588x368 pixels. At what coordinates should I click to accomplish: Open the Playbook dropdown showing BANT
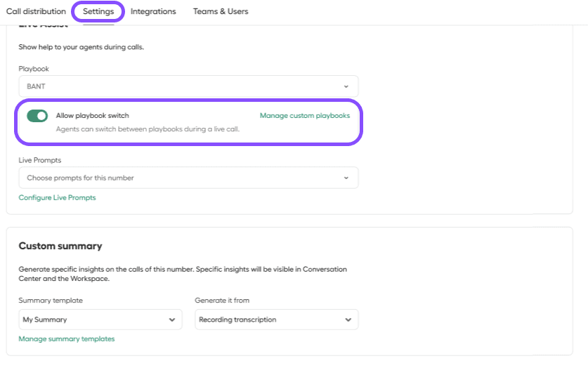click(188, 86)
